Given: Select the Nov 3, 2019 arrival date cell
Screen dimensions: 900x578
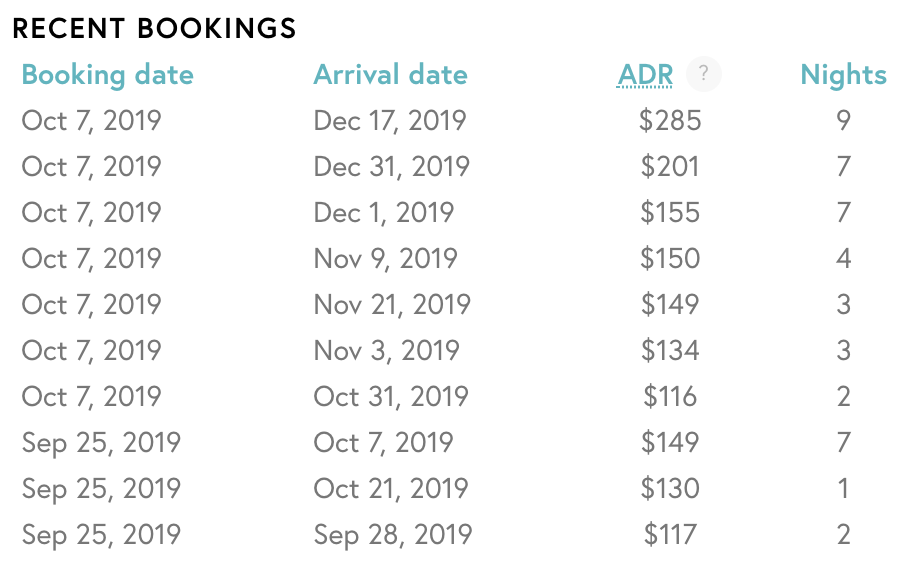Looking at the screenshot, I should coord(386,350).
